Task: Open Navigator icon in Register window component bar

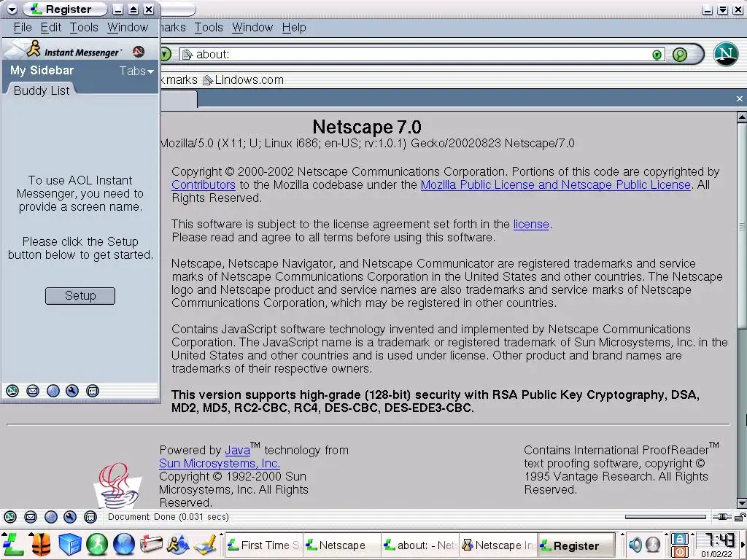Action: tap(12, 391)
